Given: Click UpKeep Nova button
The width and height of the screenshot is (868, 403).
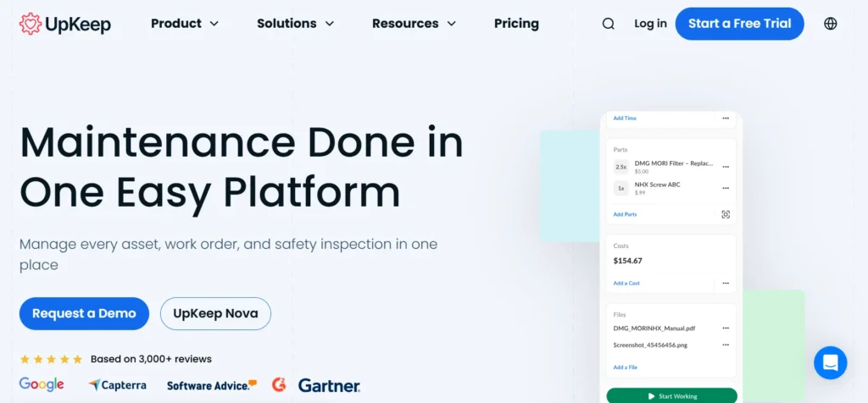Looking at the screenshot, I should point(215,313).
